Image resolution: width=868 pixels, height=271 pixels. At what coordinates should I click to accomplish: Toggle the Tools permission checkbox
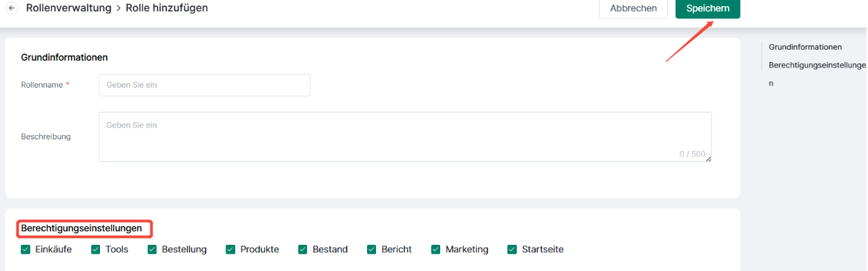point(96,250)
